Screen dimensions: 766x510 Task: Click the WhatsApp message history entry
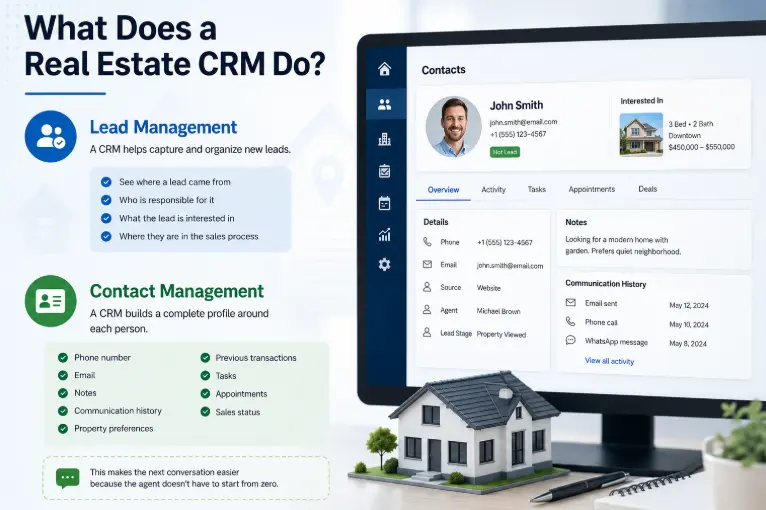(x=616, y=341)
